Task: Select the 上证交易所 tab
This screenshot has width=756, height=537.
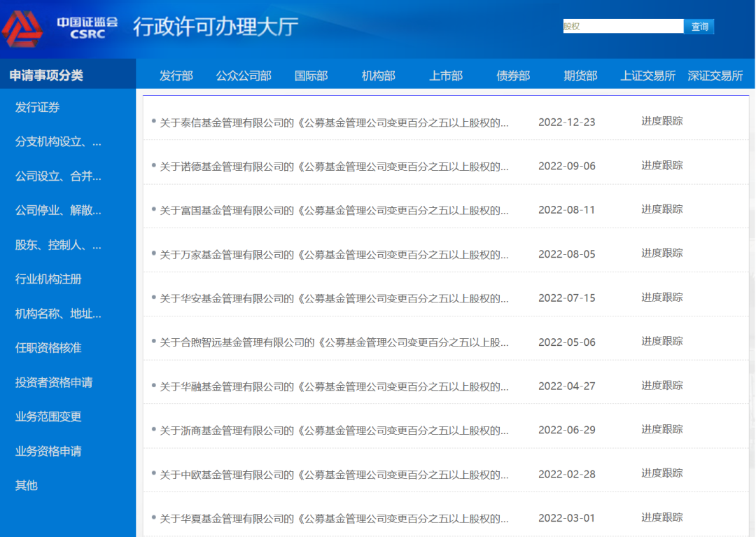Action: point(647,76)
